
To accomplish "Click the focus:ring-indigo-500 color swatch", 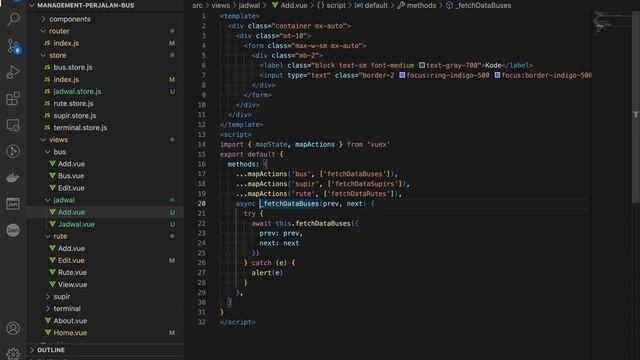I will (x=402, y=75).
